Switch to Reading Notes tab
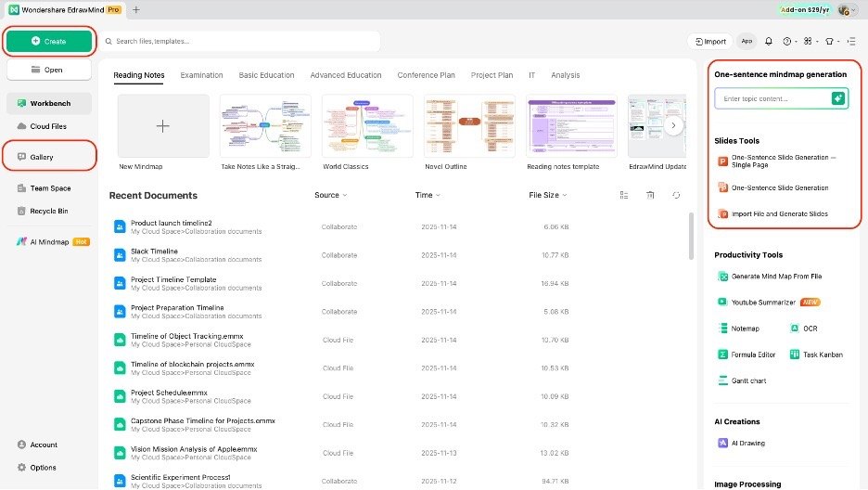The height and width of the screenshot is (490, 868). (x=139, y=75)
